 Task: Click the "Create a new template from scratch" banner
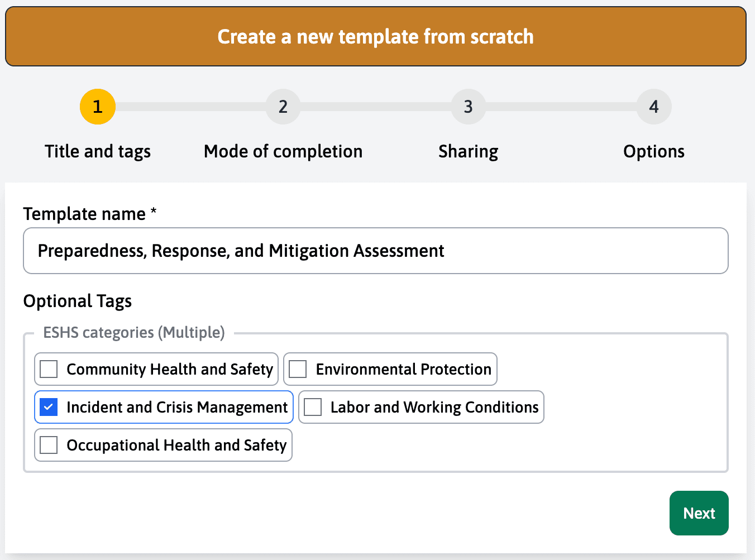375,37
